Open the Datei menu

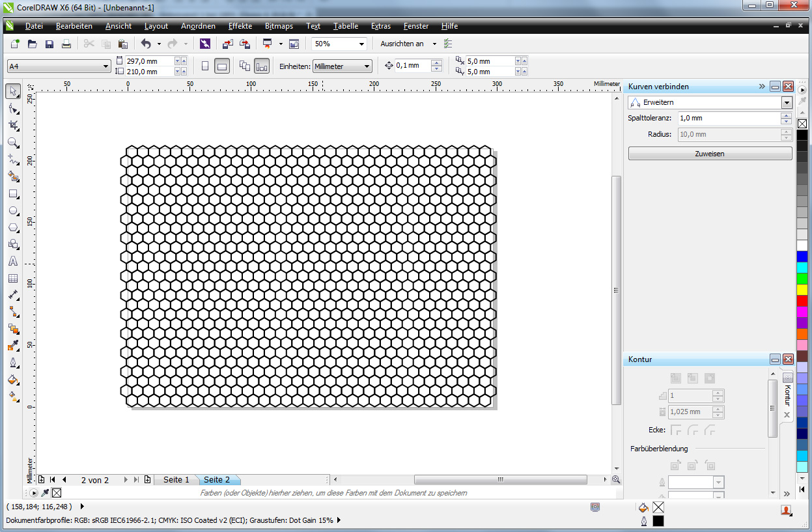click(34, 26)
